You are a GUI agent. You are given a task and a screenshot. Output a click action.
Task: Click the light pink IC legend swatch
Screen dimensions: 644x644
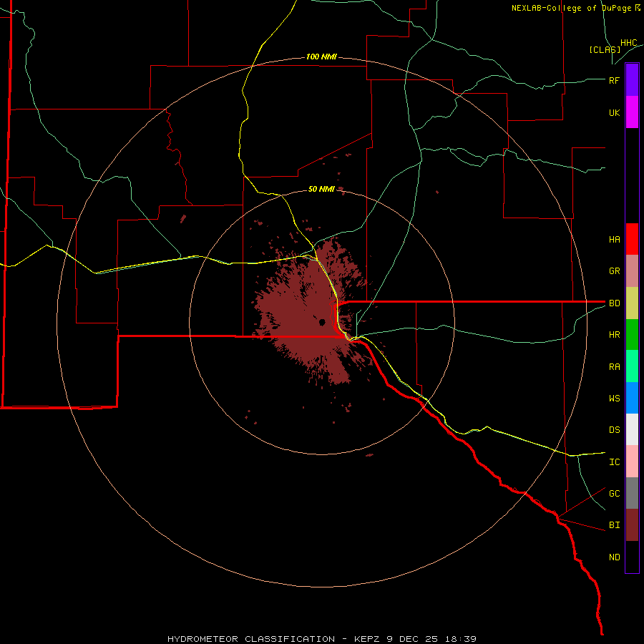pos(632,462)
